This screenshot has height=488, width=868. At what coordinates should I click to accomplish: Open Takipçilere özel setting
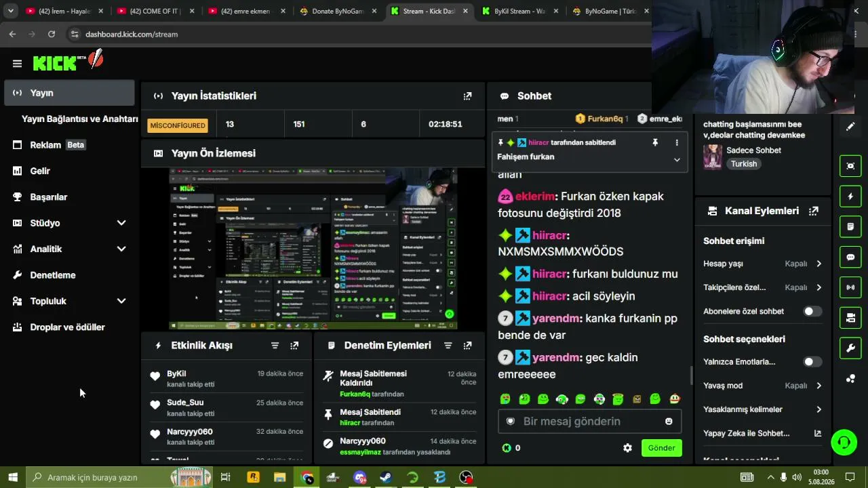(763, 287)
